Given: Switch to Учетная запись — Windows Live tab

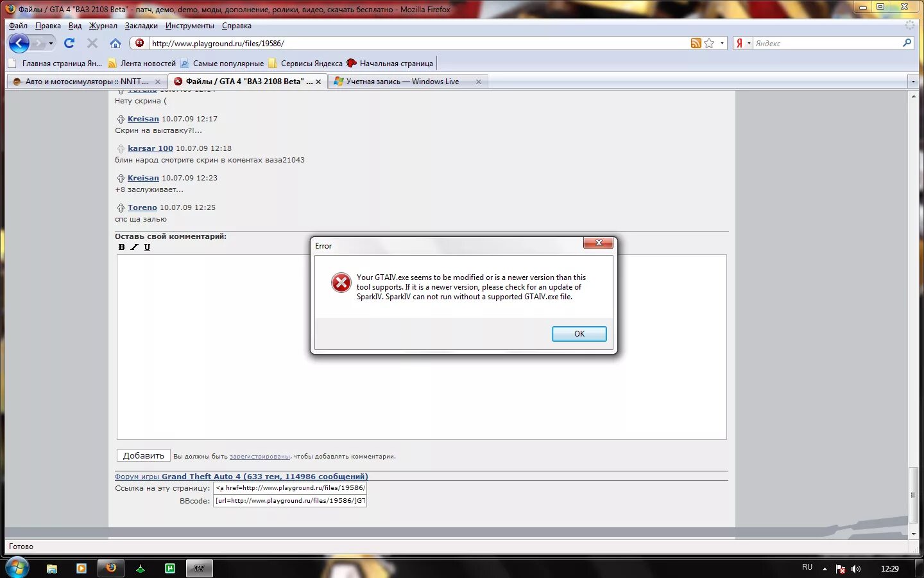Looking at the screenshot, I should pos(402,82).
